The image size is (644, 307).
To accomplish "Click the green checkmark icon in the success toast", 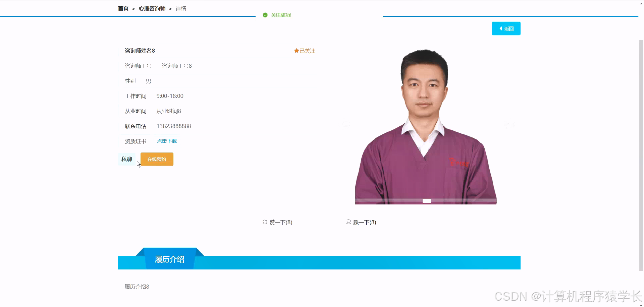I will coord(265,15).
